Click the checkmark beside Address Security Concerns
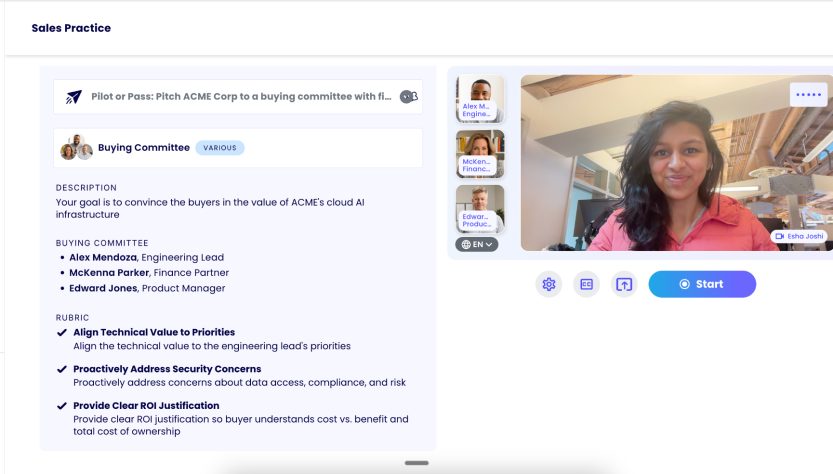The height and width of the screenshot is (474, 833). point(62,369)
